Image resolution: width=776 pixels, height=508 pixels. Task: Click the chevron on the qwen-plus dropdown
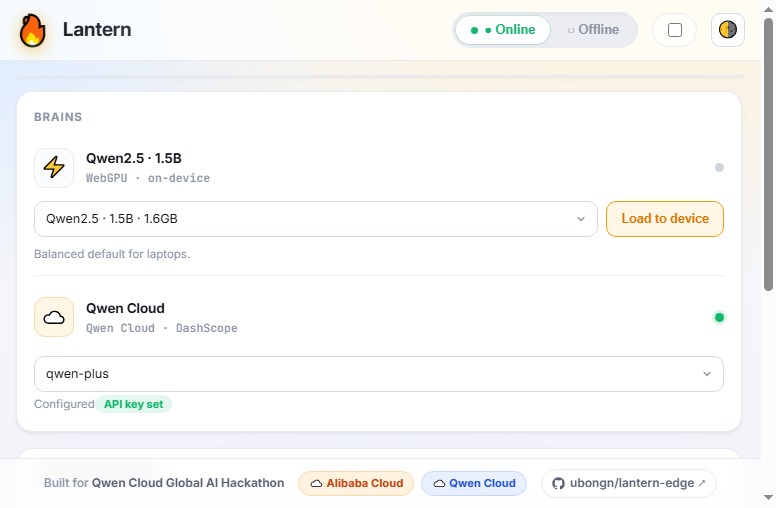coord(707,374)
